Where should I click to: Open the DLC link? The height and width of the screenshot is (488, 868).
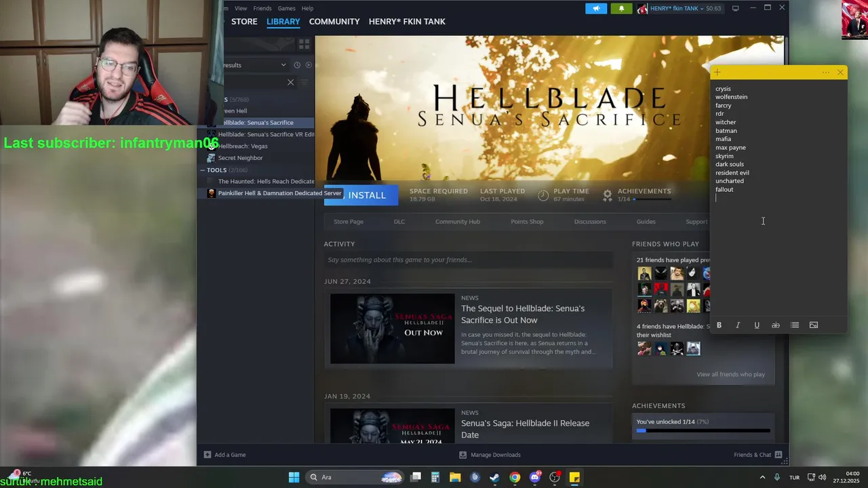coord(399,222)
